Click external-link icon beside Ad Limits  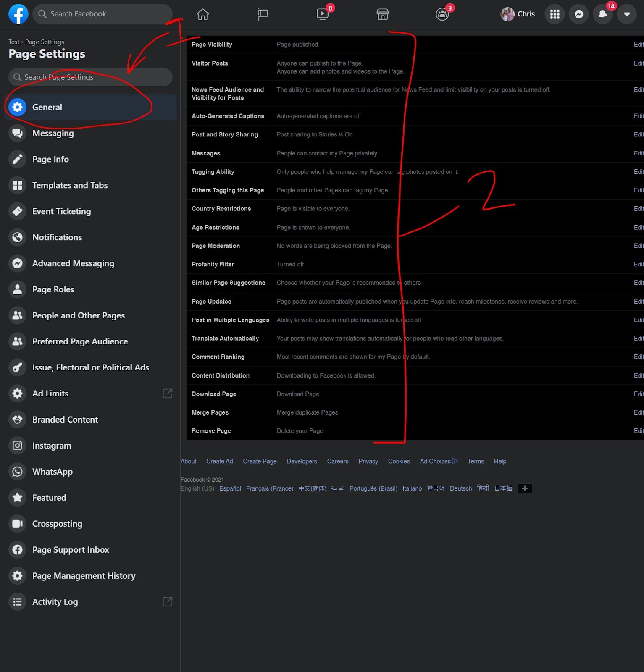167,394
